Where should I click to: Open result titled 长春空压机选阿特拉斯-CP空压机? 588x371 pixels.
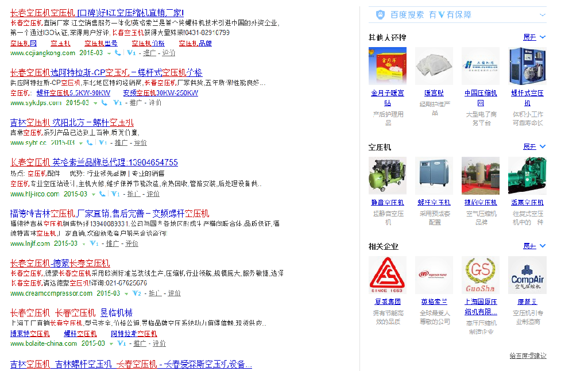[x=106, y=72]
